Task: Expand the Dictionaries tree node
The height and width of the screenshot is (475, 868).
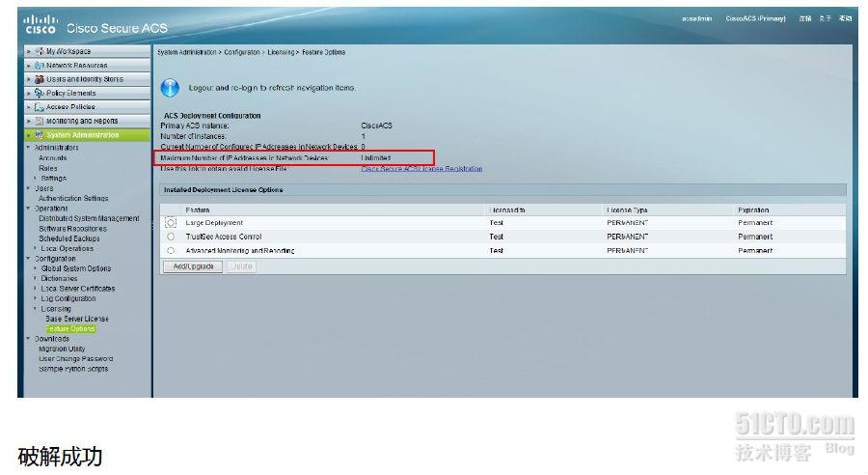Action: [36, 278]
